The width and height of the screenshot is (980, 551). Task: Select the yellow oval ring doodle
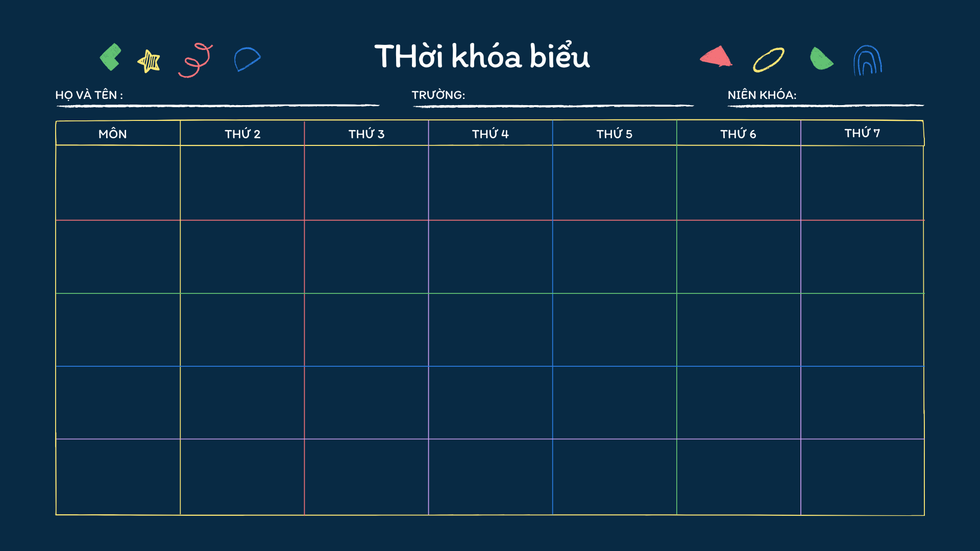pos(769,60)
